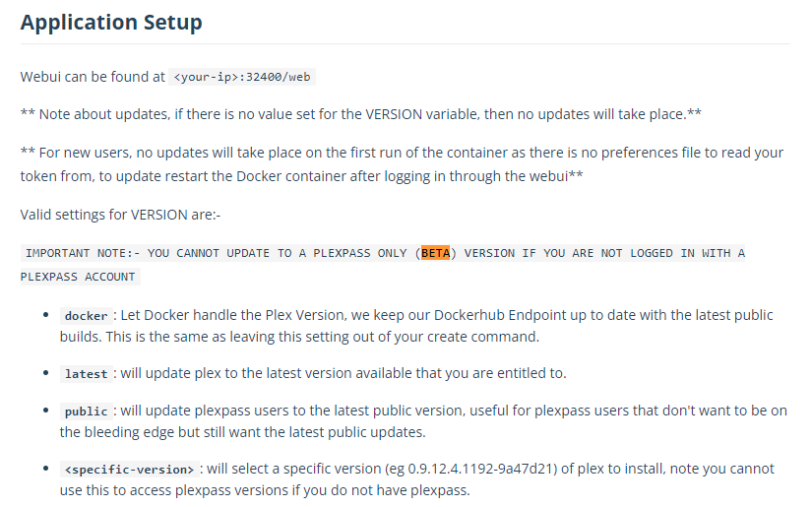The width and height of the screenshot is (812, 507).
Task: Click the <specific-version> code label
Action: 130,470
